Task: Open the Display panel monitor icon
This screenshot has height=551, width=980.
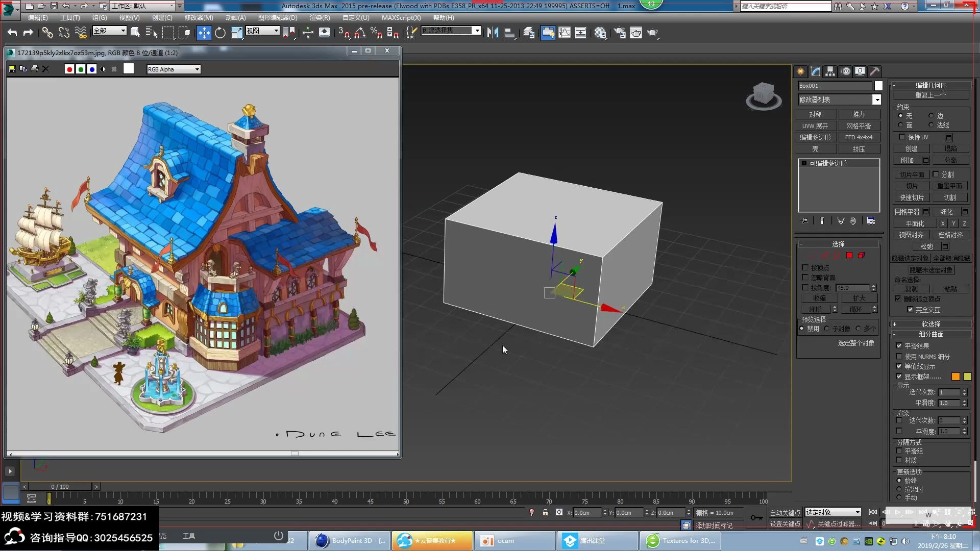Action: click(x=860, y=71)
